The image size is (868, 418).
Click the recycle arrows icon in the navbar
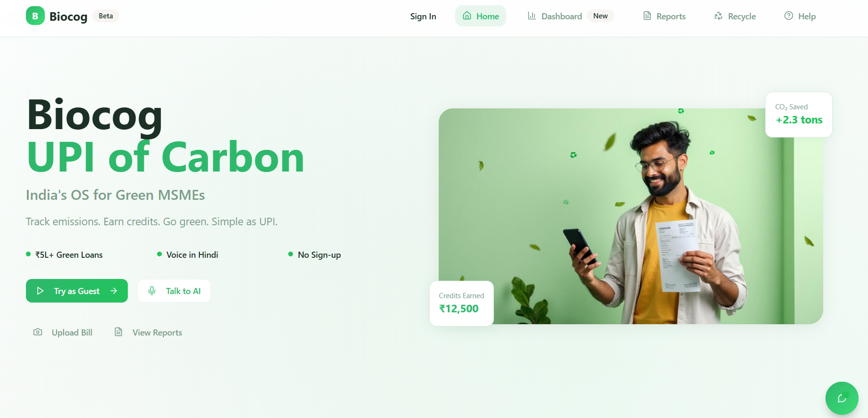[x=718, y=16]
